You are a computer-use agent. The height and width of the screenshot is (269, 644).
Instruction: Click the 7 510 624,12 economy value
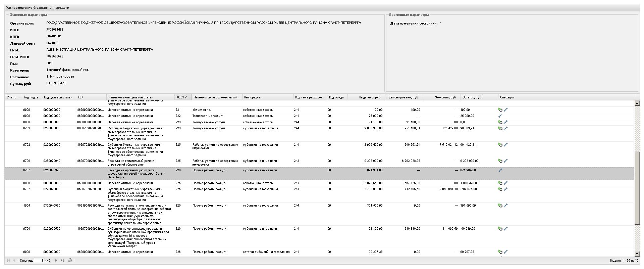pyautogui.click(x=448, y=145)
